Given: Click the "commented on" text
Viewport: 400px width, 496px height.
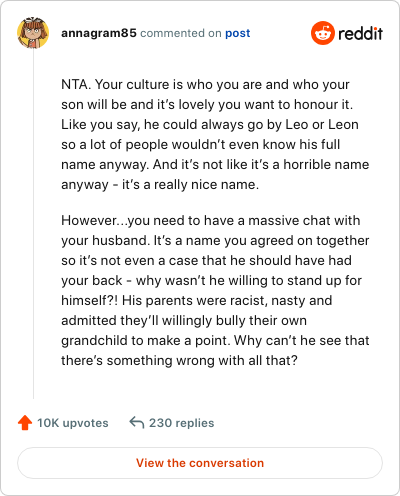Looking at the screenshot, I should coord(181,33).
